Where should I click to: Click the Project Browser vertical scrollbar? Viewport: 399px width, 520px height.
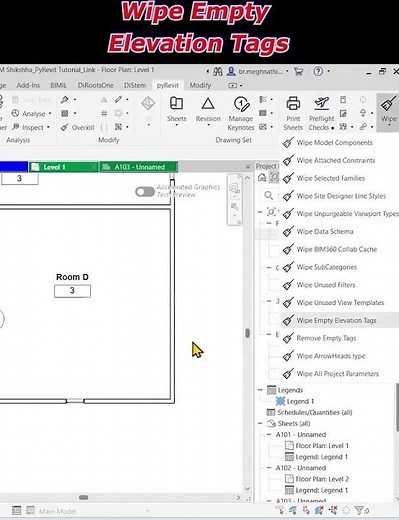pyautogui.click(x=397, y=407)
